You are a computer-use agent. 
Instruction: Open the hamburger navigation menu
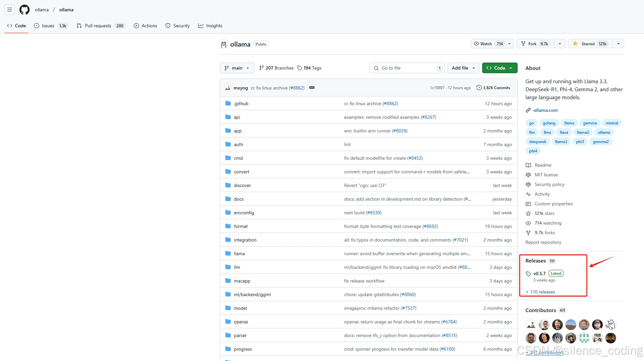pos(10,10)
